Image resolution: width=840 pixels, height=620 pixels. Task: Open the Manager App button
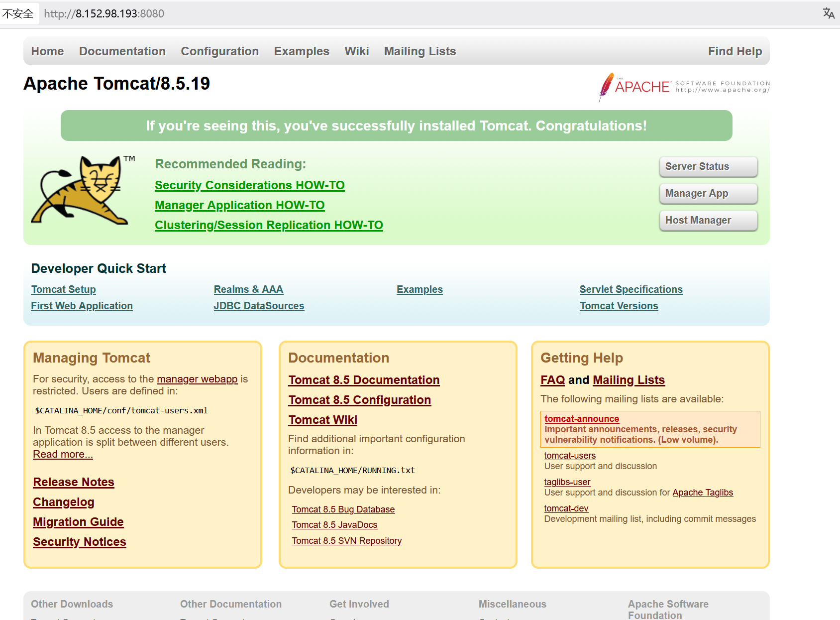tap(708, 193)
